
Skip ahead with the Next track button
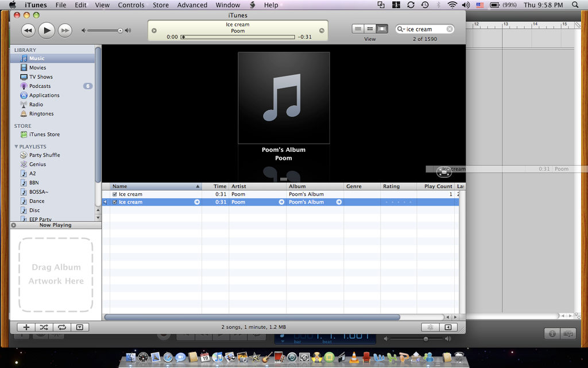[x=65, y=30]
